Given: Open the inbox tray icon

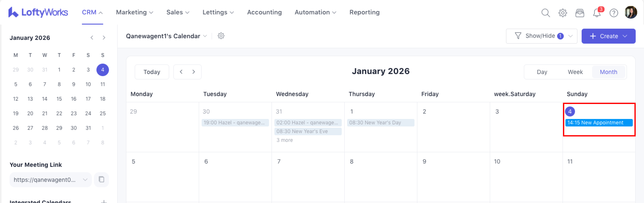Looking at the screenshot, I should [580, 12].
